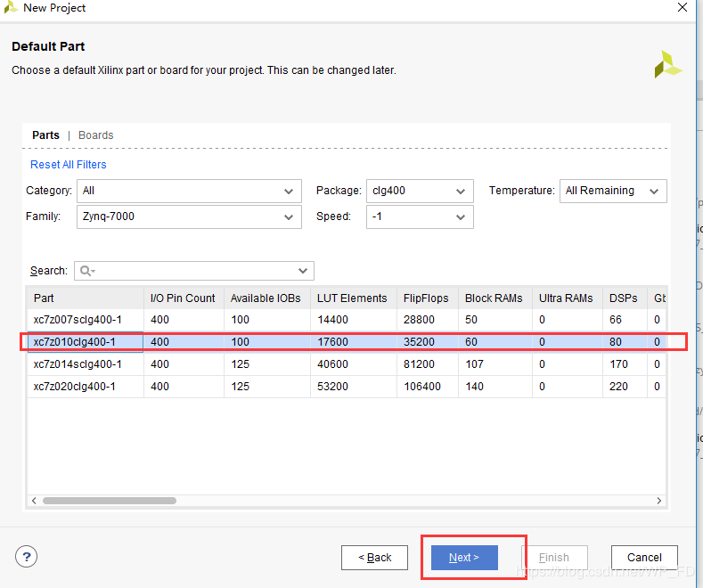Sort by LUT Elements column header
Image resolution: width=703 pixels, height=588 pixels.
[351, 298]
